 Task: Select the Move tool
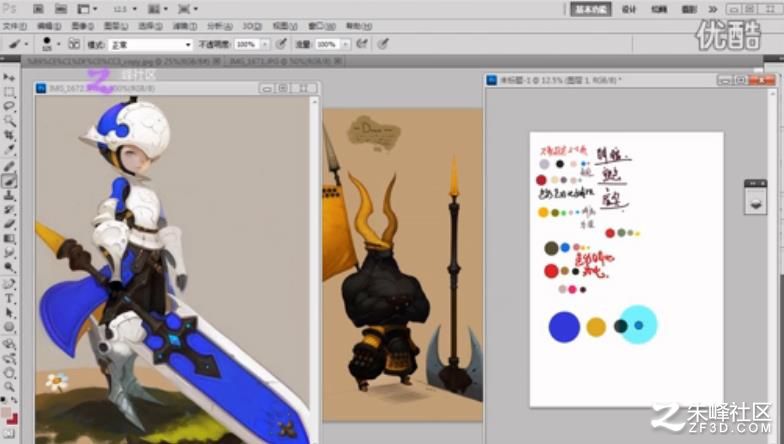[9, 78]
